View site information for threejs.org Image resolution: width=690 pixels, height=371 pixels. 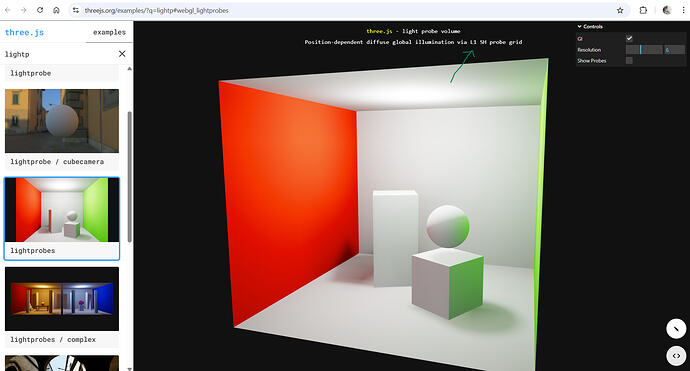(76, 10)
